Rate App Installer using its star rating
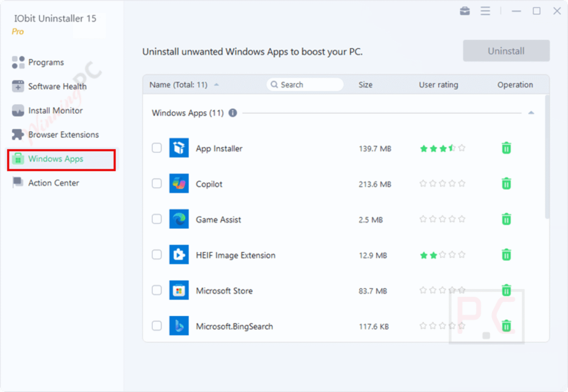 [x=442, y=148]
